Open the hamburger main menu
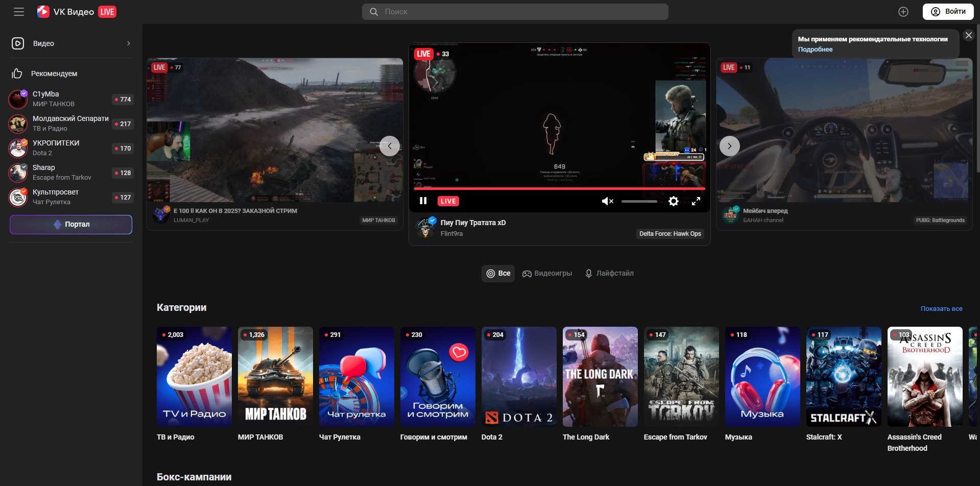This screenshot has width=980, height=486. pyautogui.click(x=19, y=12)
